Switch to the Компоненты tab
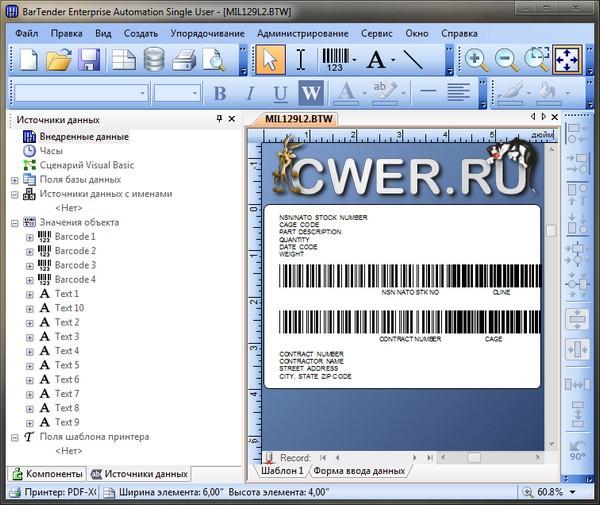The width and height of the screenshot is (600, 505). click(47, 474)
